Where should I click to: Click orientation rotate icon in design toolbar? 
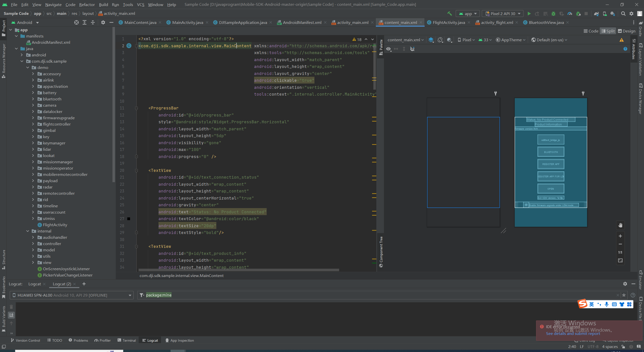tap(440, 40)
